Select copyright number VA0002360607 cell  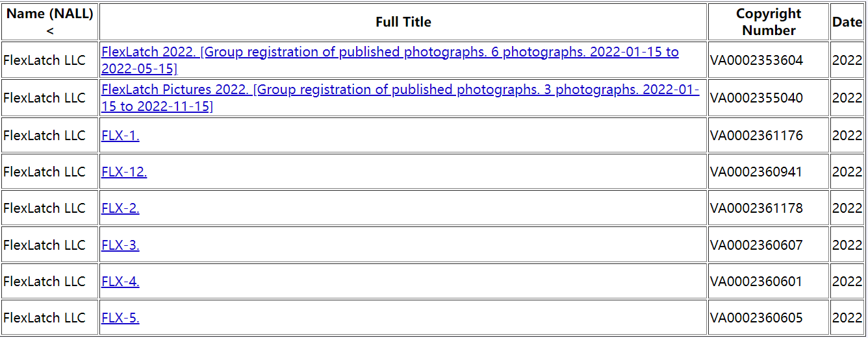(x=769, y=245)
